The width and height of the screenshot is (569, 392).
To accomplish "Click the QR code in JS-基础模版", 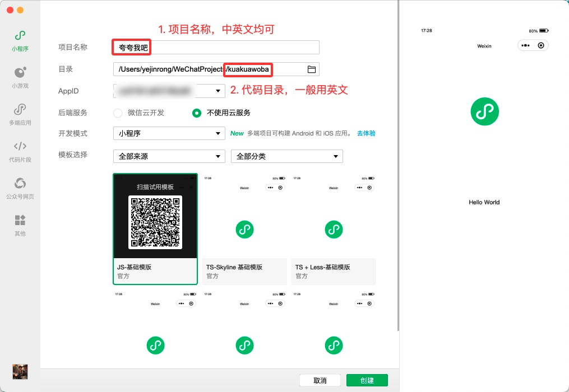I will point(155,222).
